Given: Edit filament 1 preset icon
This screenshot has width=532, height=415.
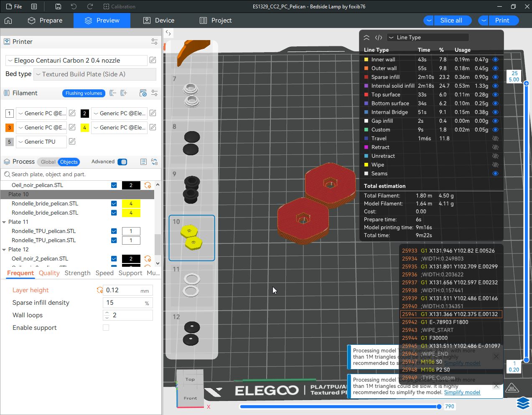Looking at the screenshot, I should point(72,113).
